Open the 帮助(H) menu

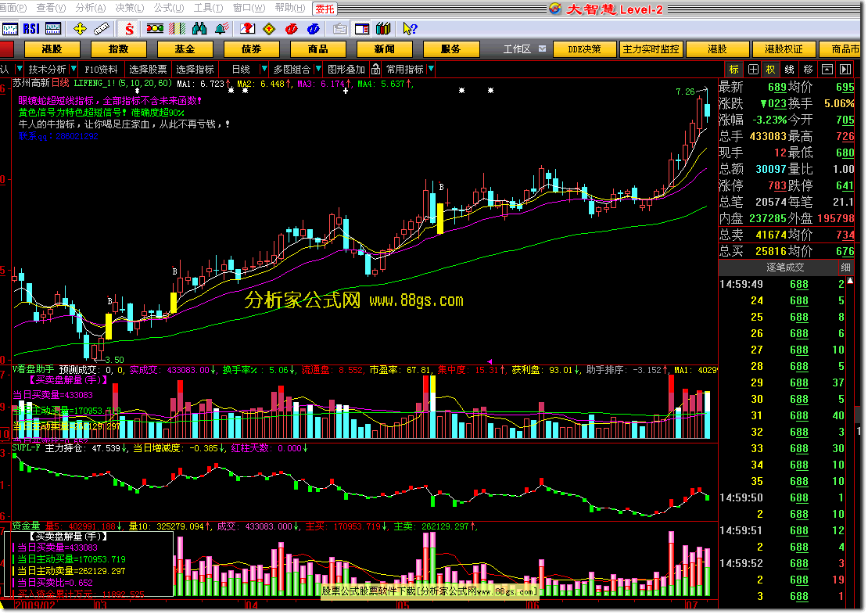290,8
